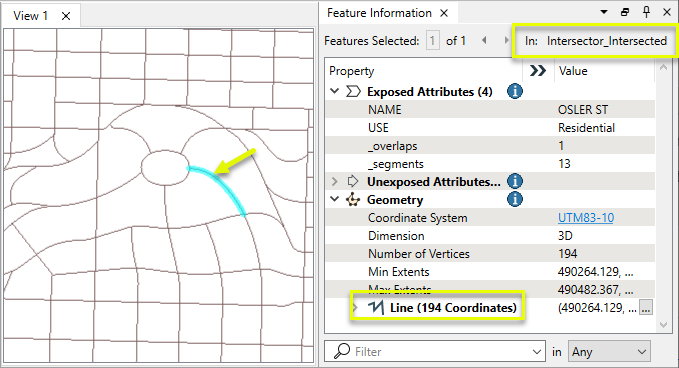Click info icon beside Unexposed Attributes
679x368 pixels.
pyautogui.click(x=514, y=181)
